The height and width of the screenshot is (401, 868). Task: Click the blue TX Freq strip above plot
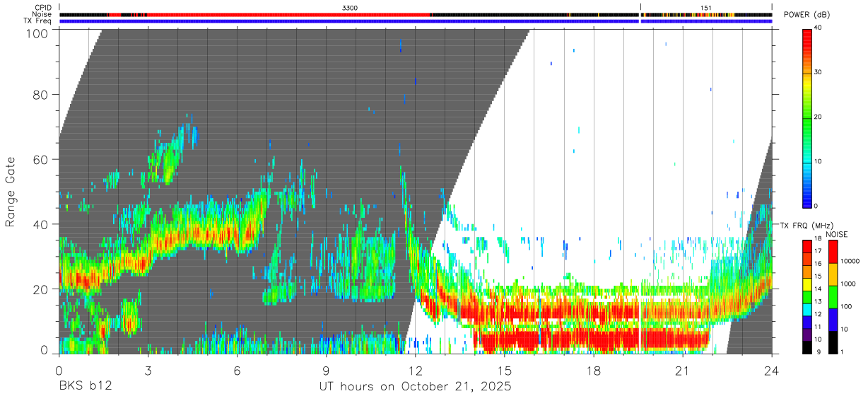point(416,21)
